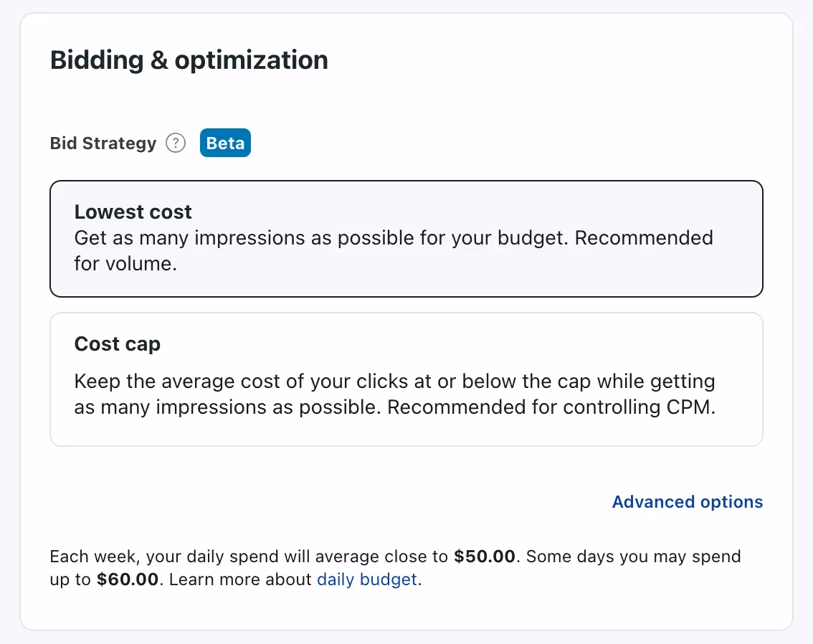Click the Bid Strategy help question-mark icon
The width and height of the screenshot is (813, 644).
(176, 143)
